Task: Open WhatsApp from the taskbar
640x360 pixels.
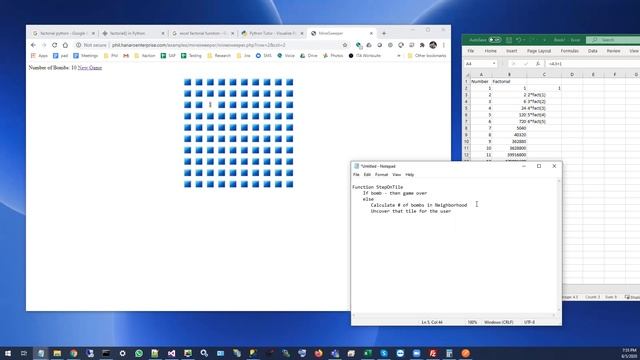Action: pyautogui.click(x=139, y=353)
